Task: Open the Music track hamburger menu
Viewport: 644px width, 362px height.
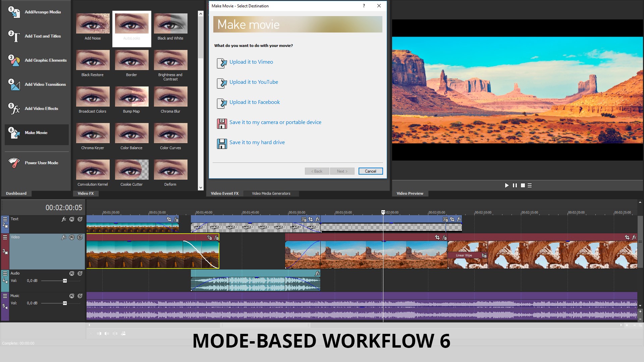Action: 5,296
